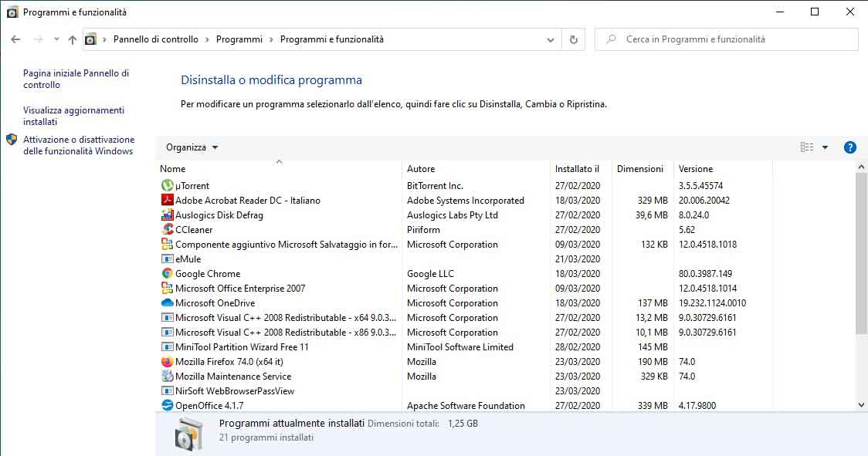Click the OpenOffice 4.1.7 icon
The height and width of the screenshot is (456, 868).
[x=167, y=405]
